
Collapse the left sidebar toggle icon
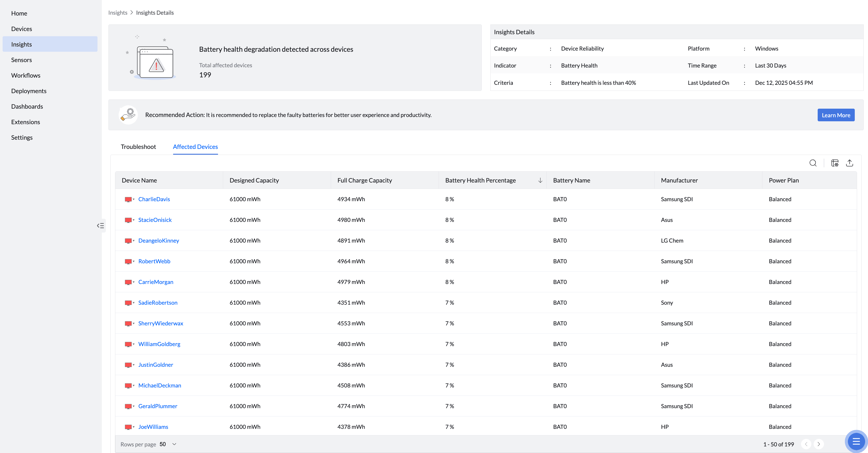pos(100,226)
